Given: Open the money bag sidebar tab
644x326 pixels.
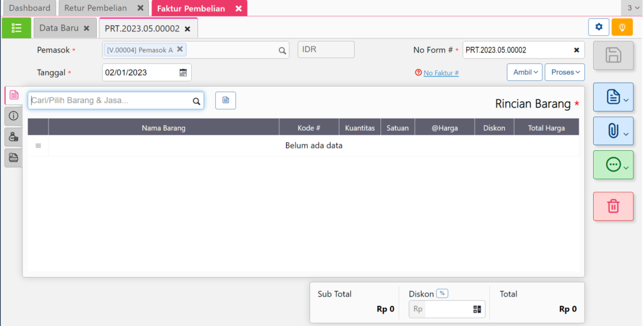Looking at the screenshot, I should [x=13, y=136].
